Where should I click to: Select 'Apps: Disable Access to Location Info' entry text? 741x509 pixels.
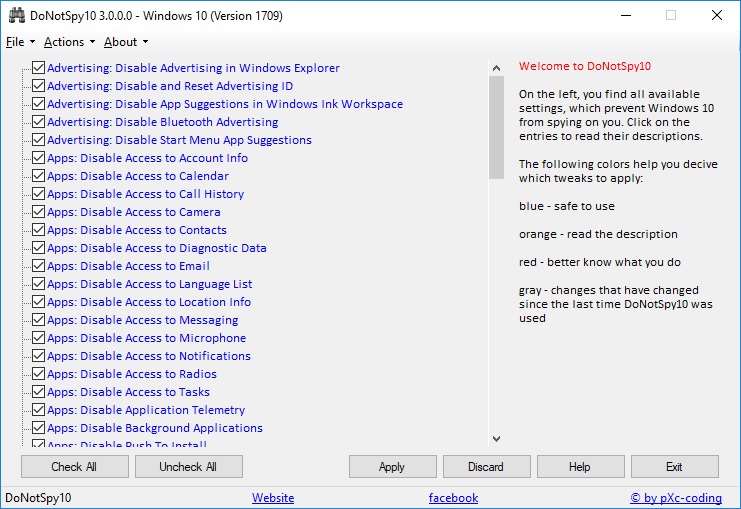[149, 302]
